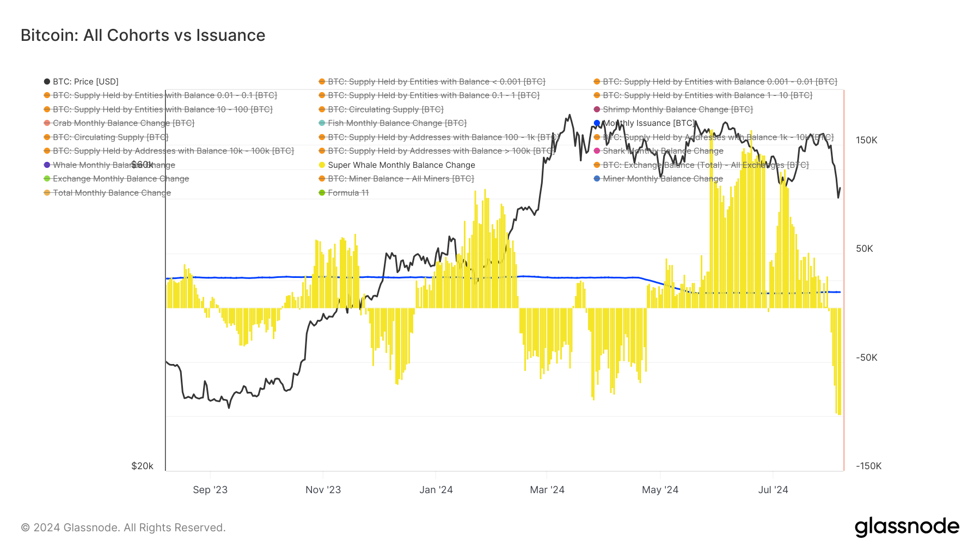Show Supply Held by Addresses Balance > 100k
The image size is (980, 552).
[x=437, y=151]
